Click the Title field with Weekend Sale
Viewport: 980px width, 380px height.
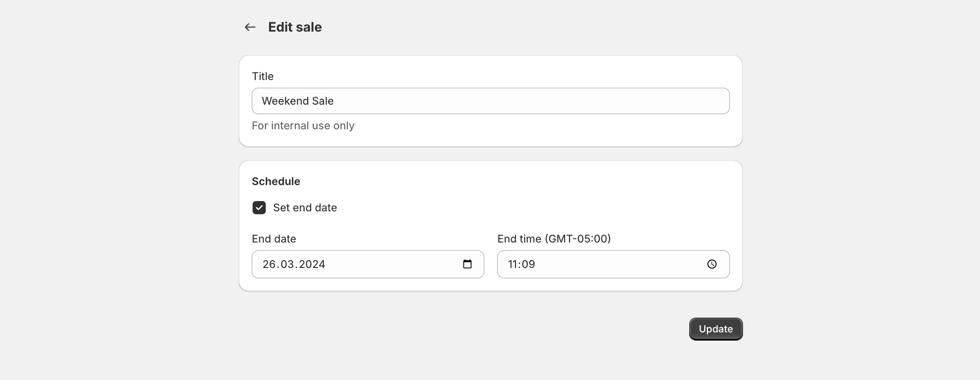(490, 101)
